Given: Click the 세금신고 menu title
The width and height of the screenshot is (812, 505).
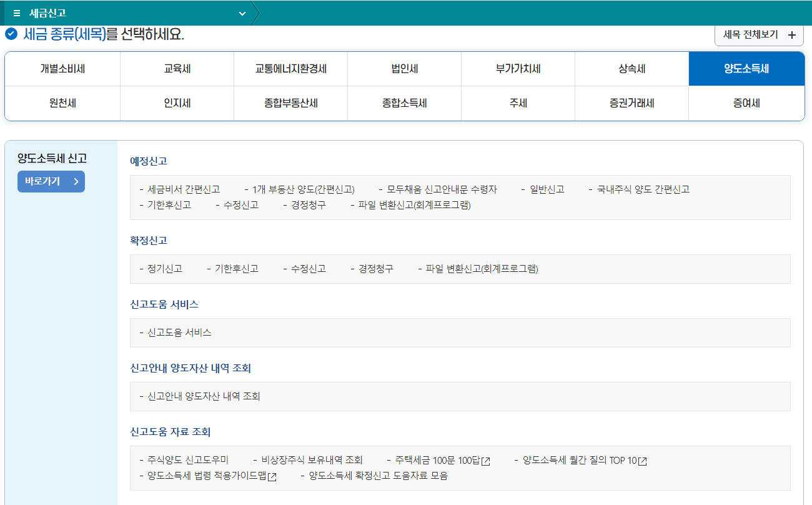Looking at the screenshot, I should [47, 13].
